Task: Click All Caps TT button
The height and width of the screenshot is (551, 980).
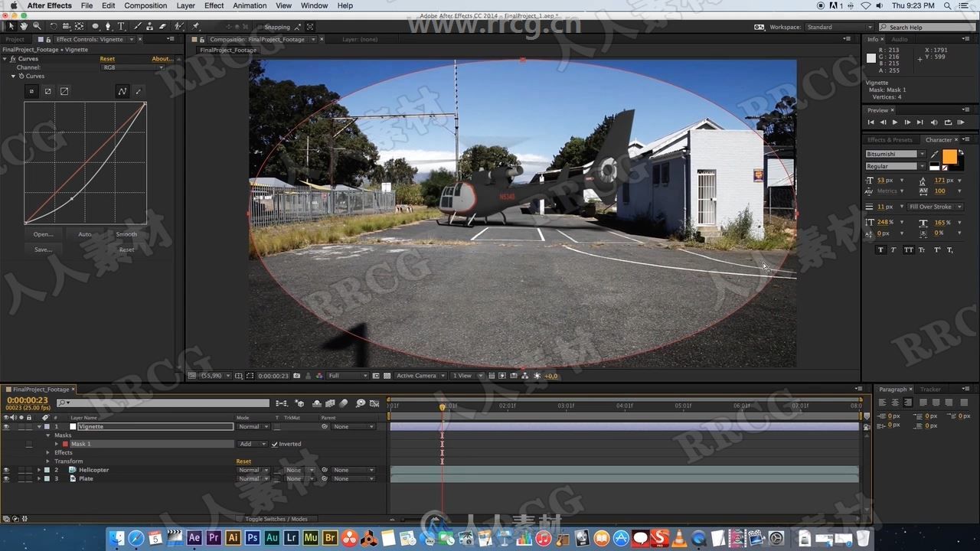Action: click(x=909, y=249)
